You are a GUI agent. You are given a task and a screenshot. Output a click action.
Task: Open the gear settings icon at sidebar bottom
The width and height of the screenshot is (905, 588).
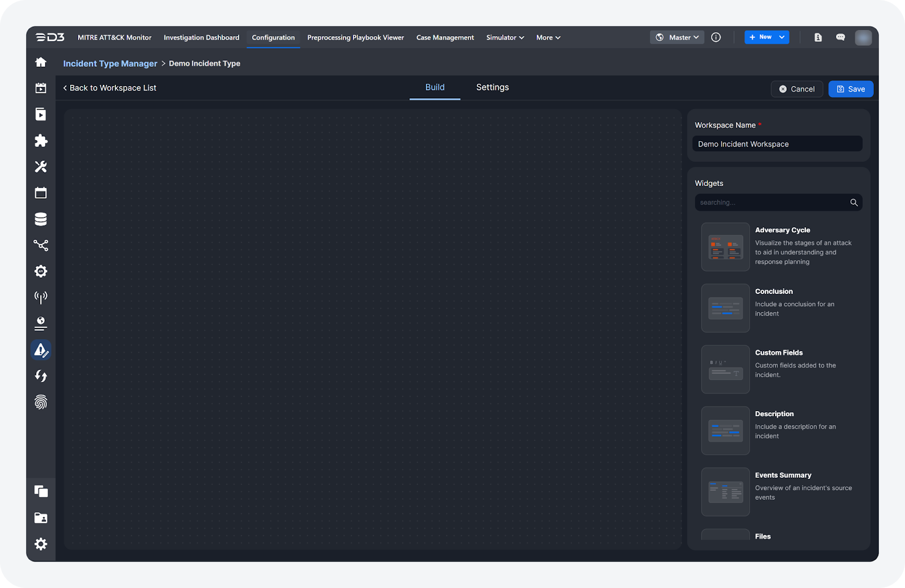point(41,544)
